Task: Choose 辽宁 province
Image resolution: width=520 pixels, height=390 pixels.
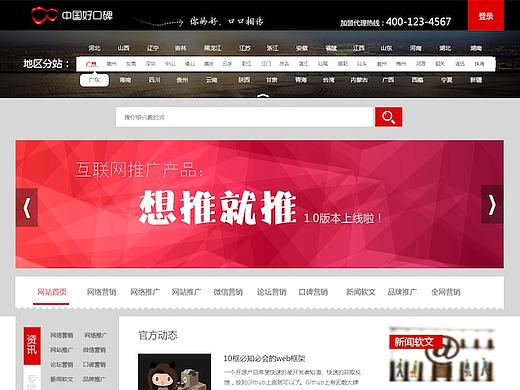Action: click(153, 48)
